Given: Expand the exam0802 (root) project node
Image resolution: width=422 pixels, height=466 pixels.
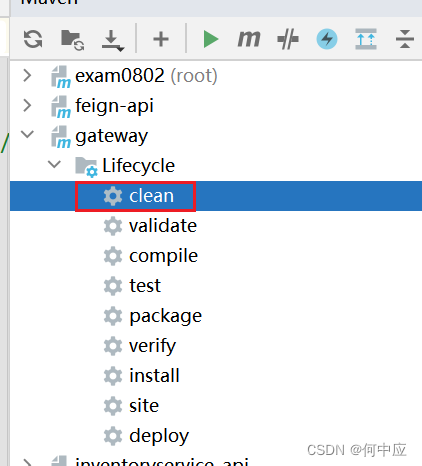Looking at the screenshot, I should pyautogui.click(x=27, y=76).
